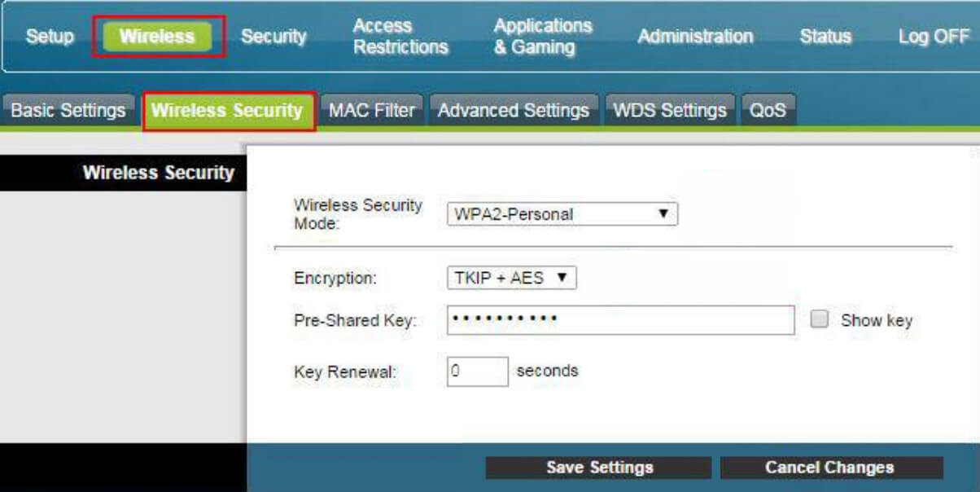Image resolution: width=980 pixels, height=492 pixels.
Task: Go to WDS Settings sub-tab
Action: 669,111
